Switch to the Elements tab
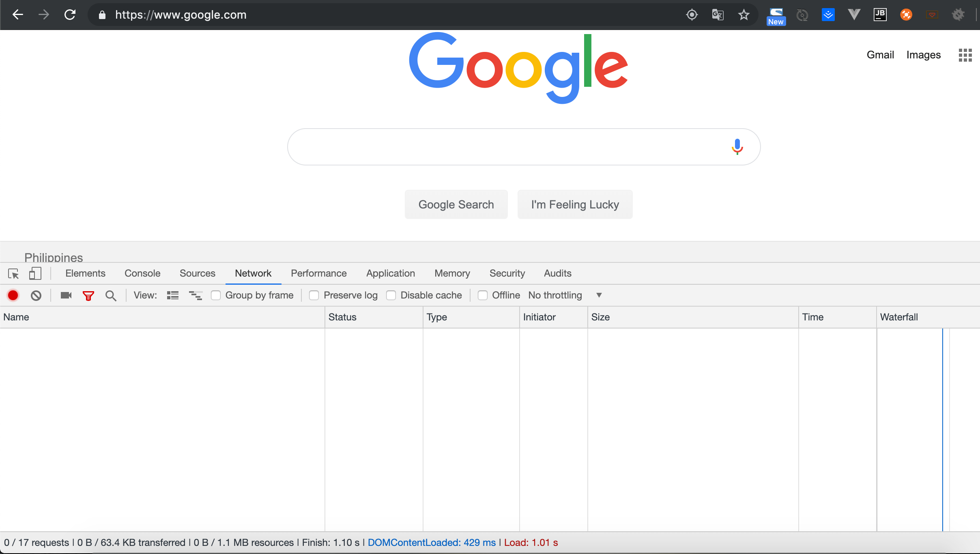Image resolution: width=980 pixels, height=554 pixels. (x=86, y=273)
